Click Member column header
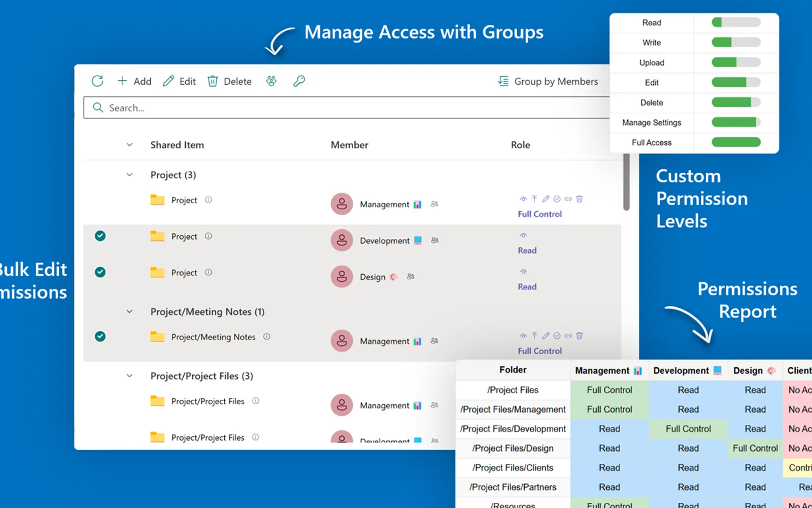This screenshot has width=812, height=508. click(349, 145)
